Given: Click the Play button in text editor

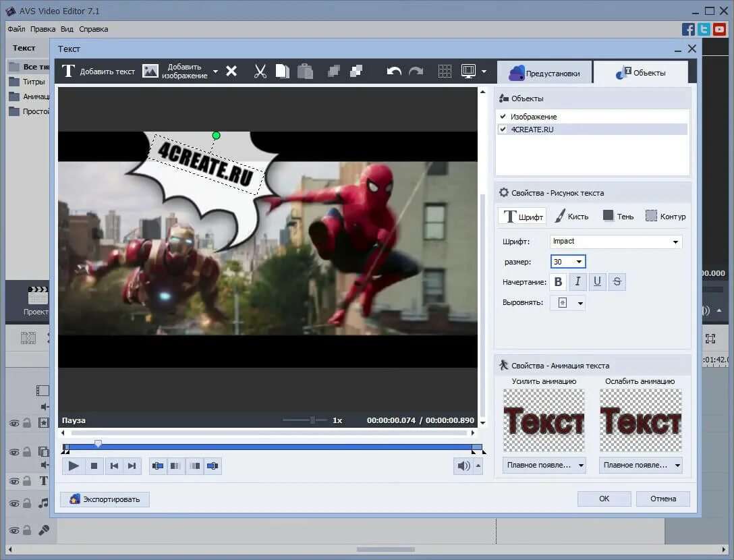Looking at the screenshot, I should (74, 466).
